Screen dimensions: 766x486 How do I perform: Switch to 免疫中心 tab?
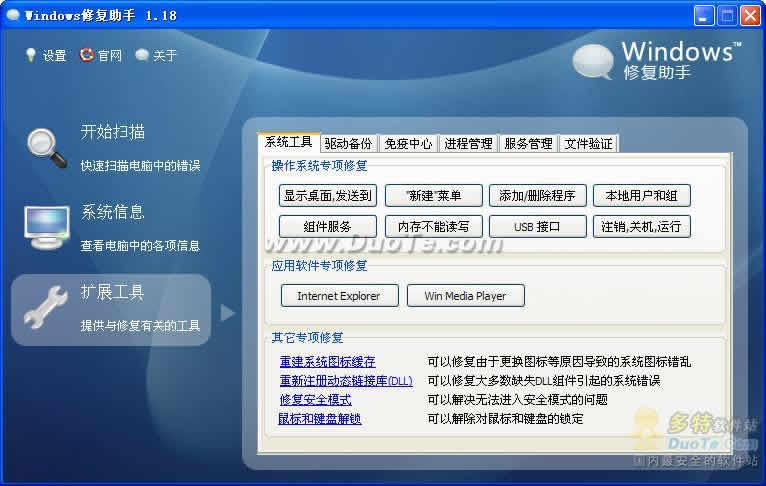[408, 144]
